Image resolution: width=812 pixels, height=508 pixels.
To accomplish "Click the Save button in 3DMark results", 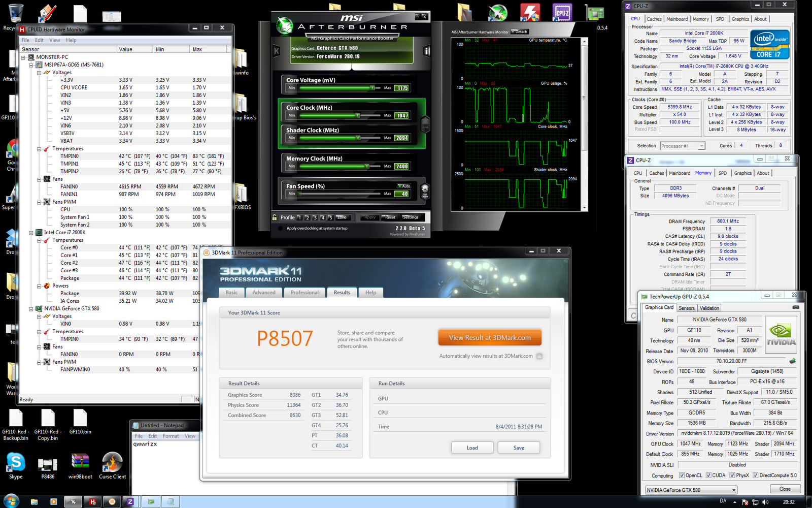I will pyautogui.click(x=519, y=448).
